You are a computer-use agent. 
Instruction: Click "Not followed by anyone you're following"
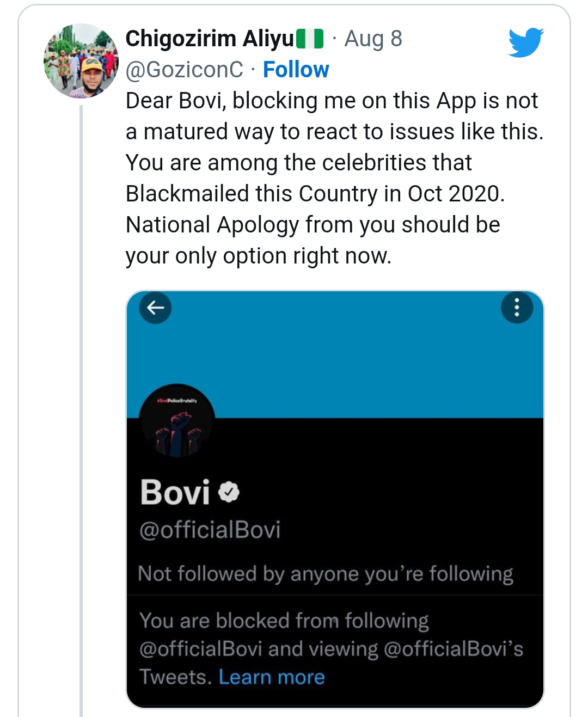pyautogui.click(x=325, y=574)
